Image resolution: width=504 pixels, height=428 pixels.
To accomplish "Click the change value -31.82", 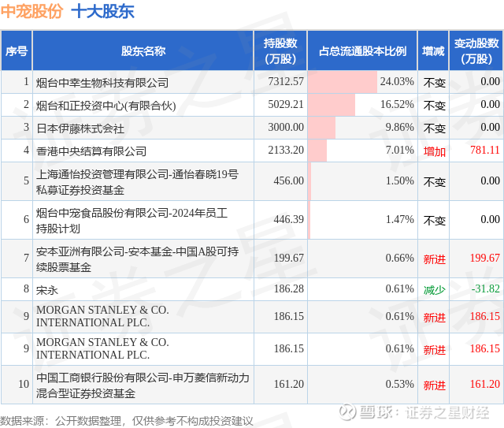I will 485,288.
